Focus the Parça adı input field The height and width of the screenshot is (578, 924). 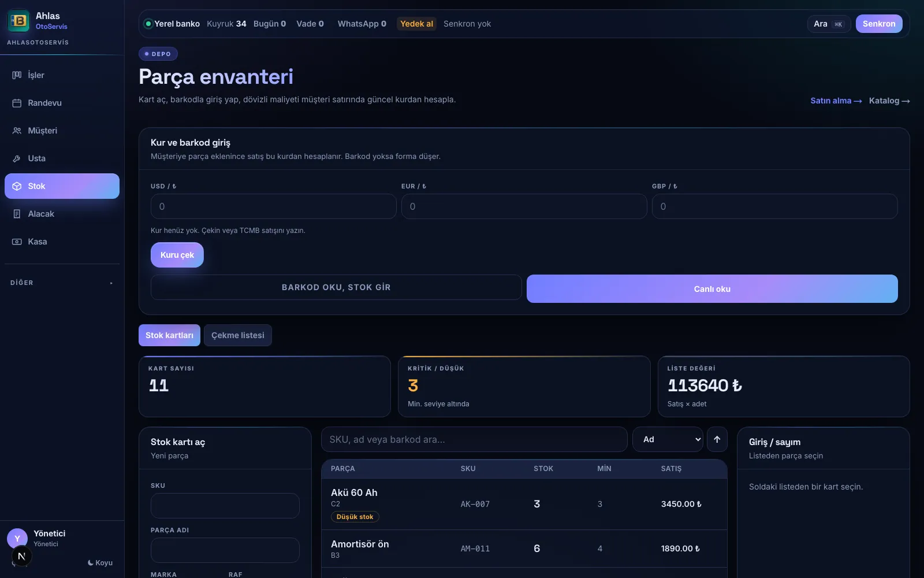coord(225,550)
